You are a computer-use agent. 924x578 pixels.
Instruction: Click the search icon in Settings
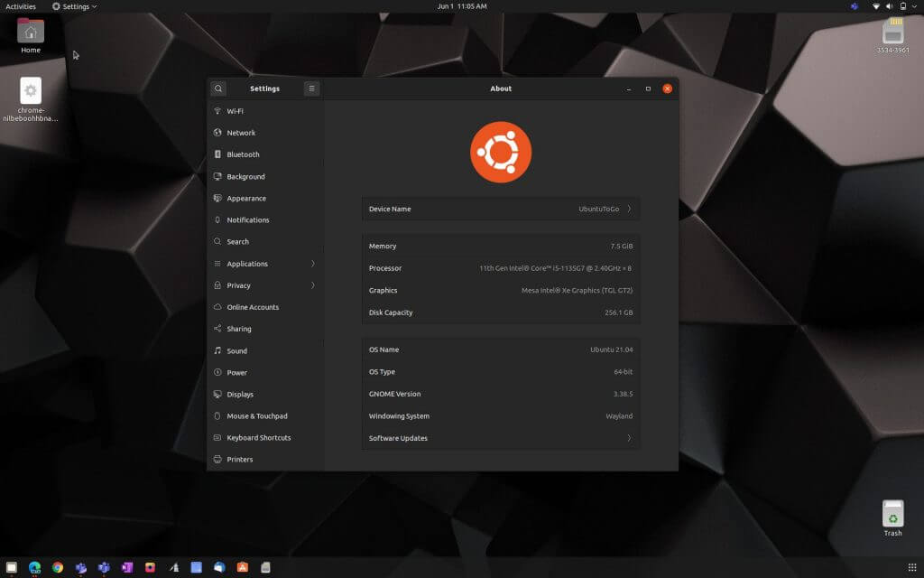click(x=217, y=88)
